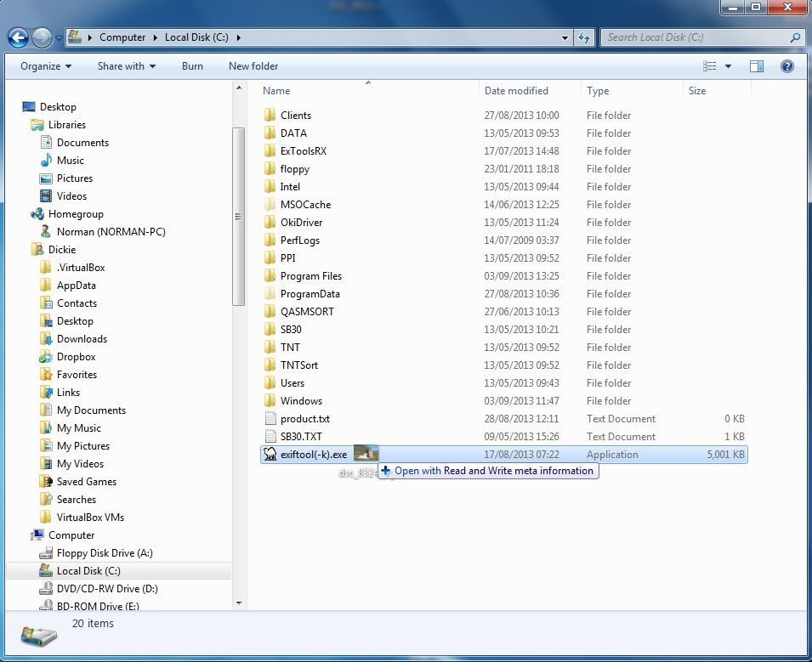Click the navigation pane scroll up arrow

pyautogui.click(x=239, y=88)
